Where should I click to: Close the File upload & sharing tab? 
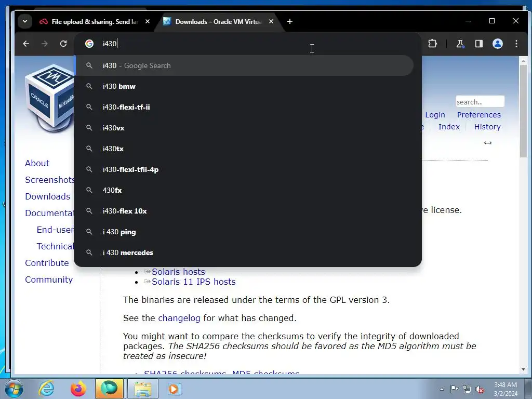148,21
